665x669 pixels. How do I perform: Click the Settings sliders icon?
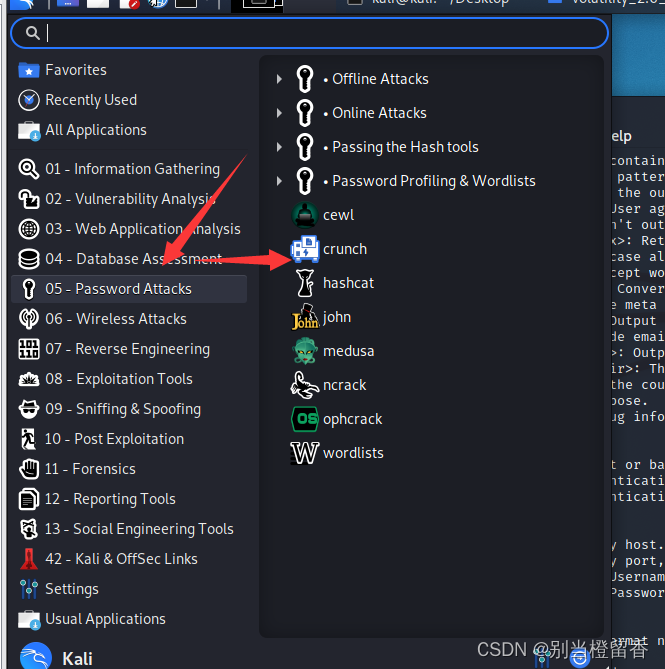click(x=29, y=589)
